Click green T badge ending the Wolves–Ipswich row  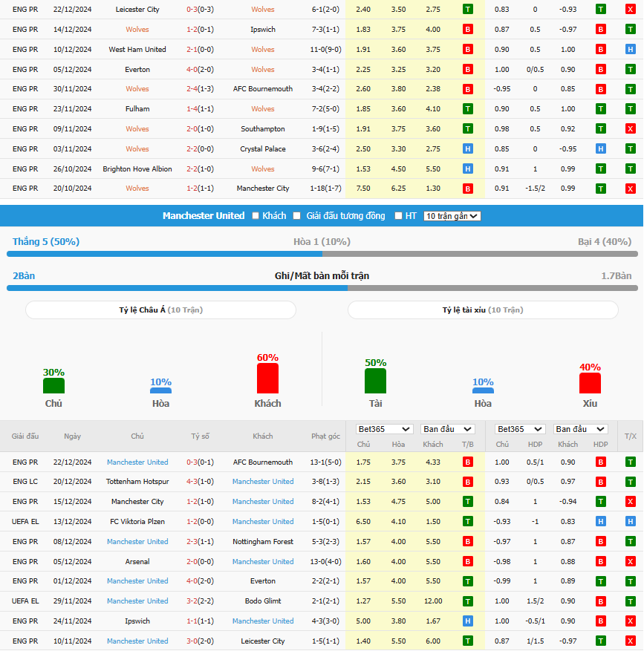631,30
